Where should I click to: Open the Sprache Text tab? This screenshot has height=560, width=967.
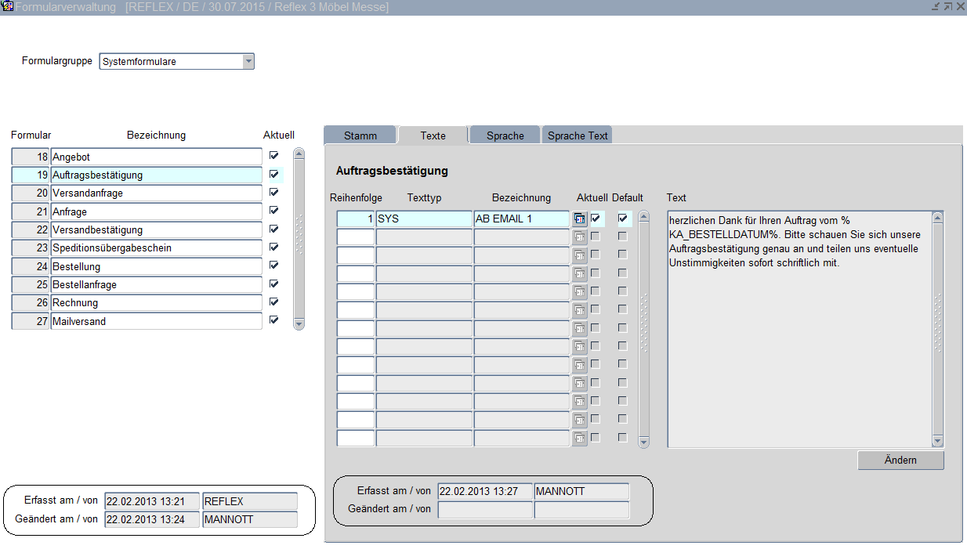[x=578, y=135]
